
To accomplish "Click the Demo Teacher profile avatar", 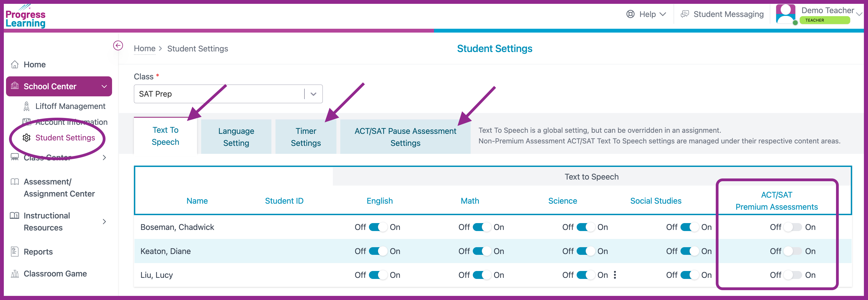I will coord(786,14).
